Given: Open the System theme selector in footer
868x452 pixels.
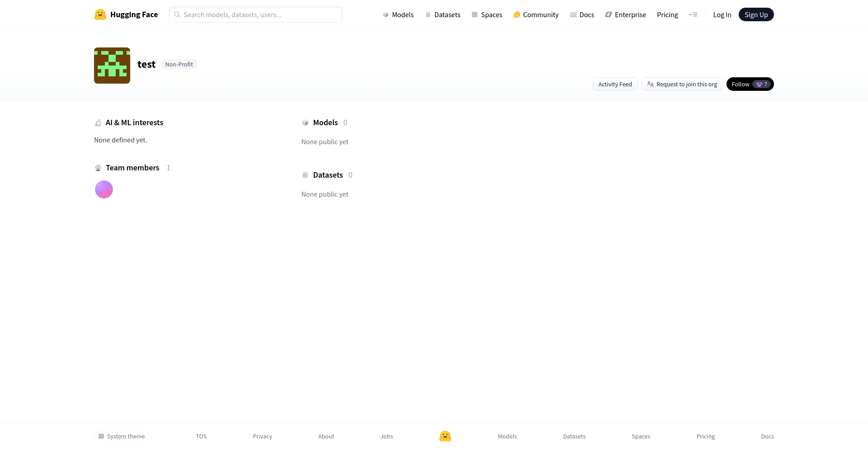Looking at the screenshot, I should (122, 436).
